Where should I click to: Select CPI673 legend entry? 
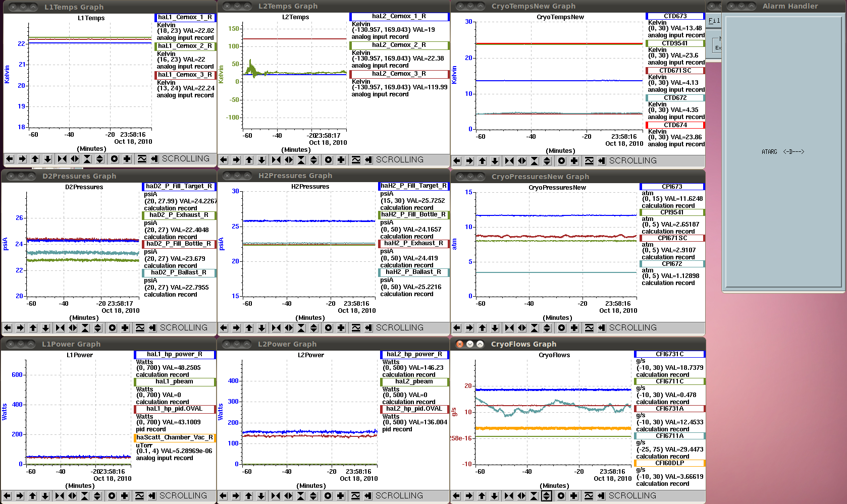pyautogui.click(x=672, y=187)
